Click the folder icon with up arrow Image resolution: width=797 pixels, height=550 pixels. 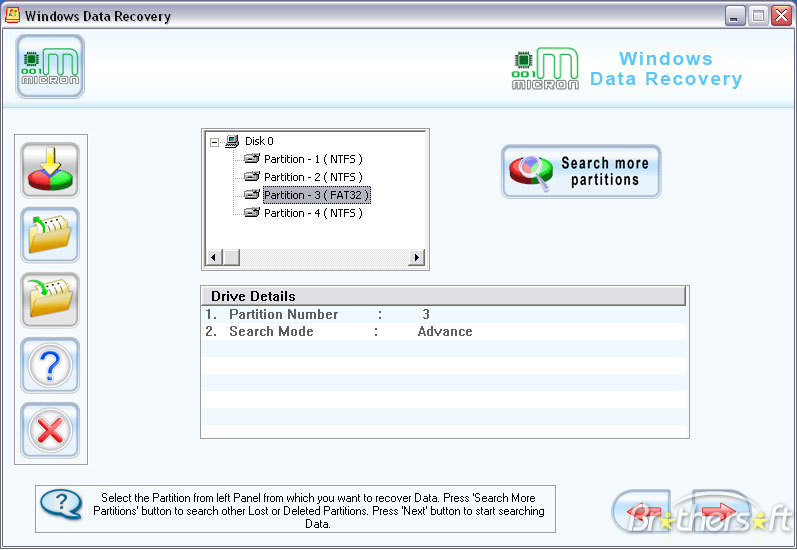[x=50, y=235]
